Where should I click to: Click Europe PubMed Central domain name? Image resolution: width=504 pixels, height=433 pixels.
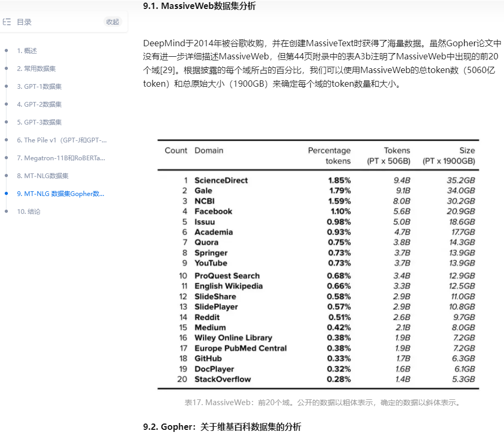[x=240, y=348]
